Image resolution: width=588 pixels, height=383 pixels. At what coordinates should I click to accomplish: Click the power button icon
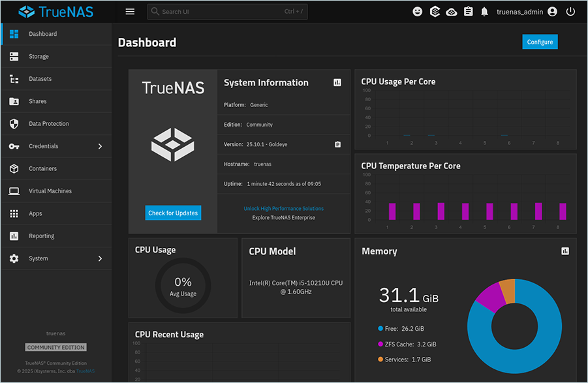pos(570,12)
